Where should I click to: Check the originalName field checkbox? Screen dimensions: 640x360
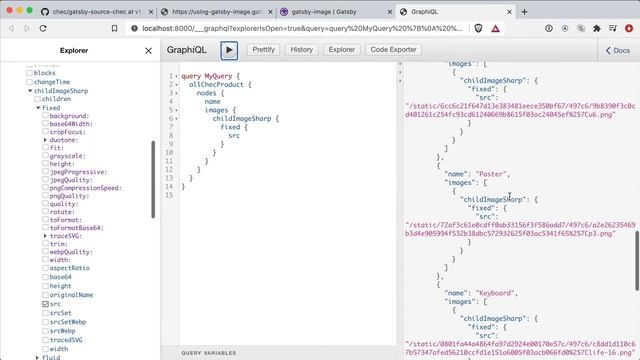pyautogui.click(x=45, y=295)
